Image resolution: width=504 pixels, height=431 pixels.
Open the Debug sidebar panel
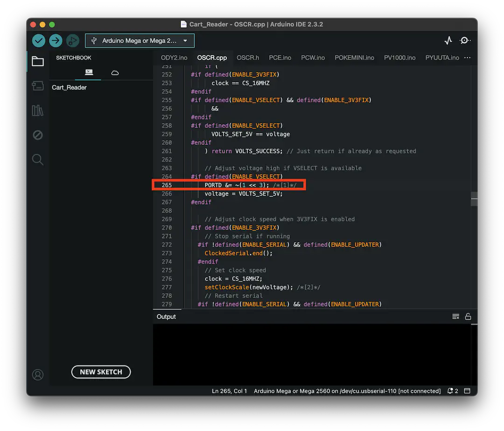[38, 135]
